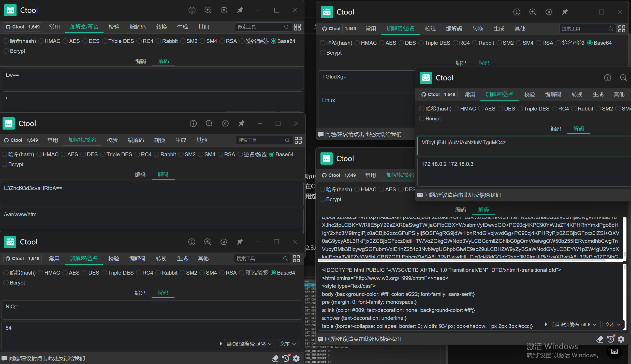Click the info icon in the NjQ= window

(x=192, y=242)
